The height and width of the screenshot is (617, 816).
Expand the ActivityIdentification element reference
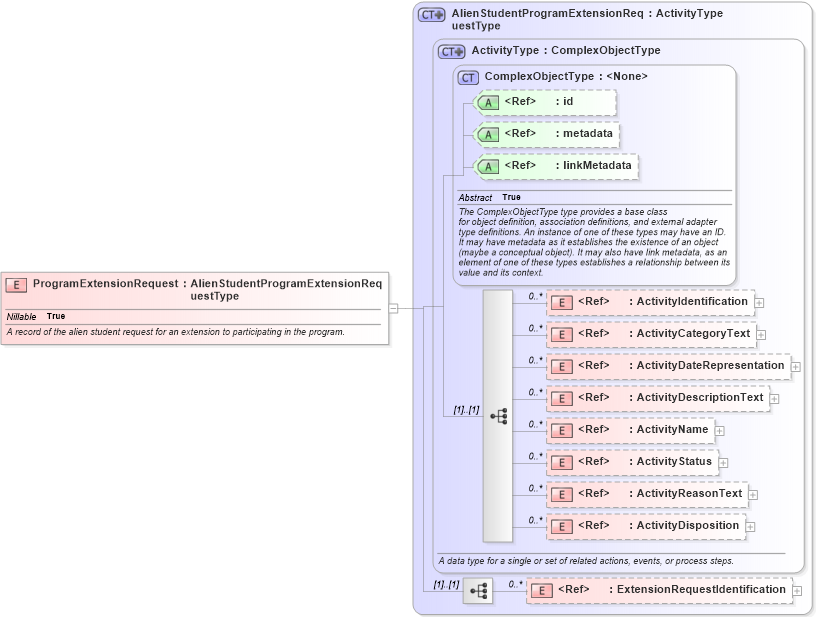pos(759,302)
